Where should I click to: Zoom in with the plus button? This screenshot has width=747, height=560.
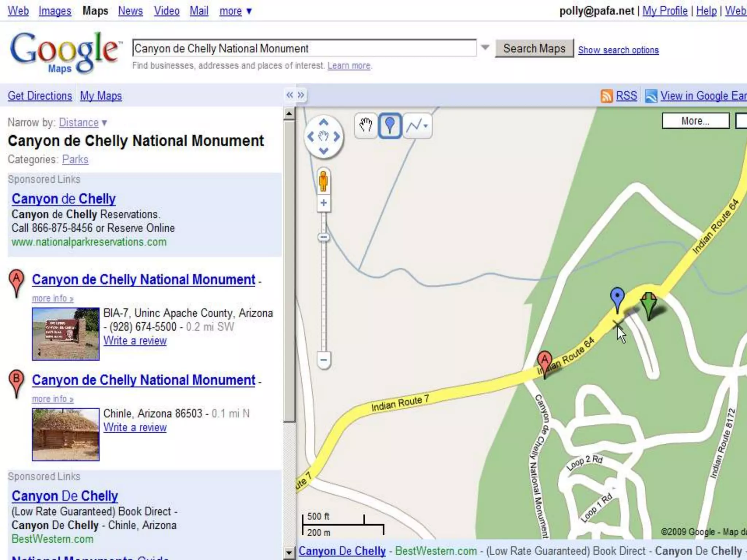pyautogui.click(x=324, y=203)
